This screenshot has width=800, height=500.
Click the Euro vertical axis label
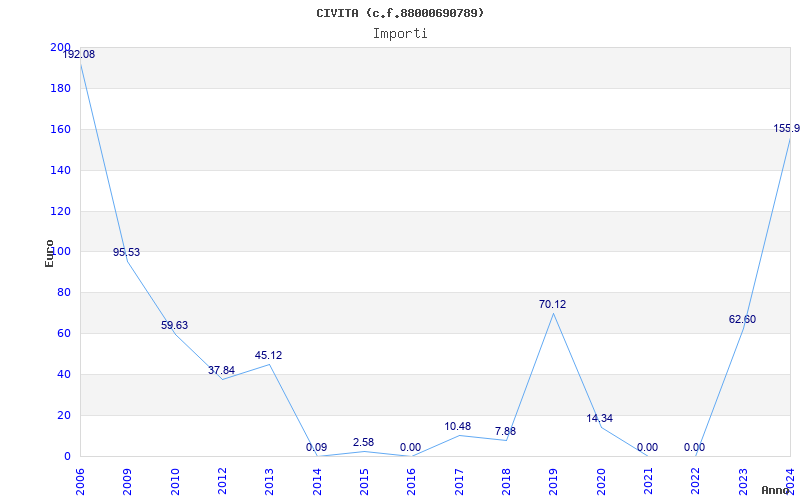tap(49, 253)
